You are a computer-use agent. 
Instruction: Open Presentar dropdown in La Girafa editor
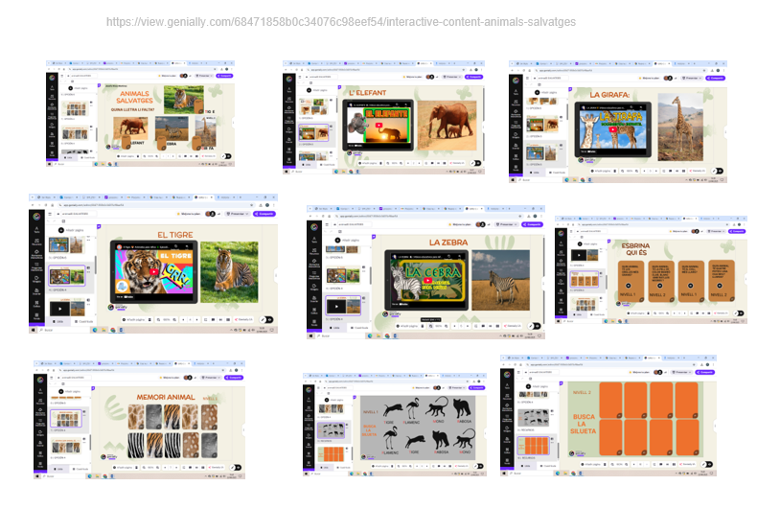691,78
